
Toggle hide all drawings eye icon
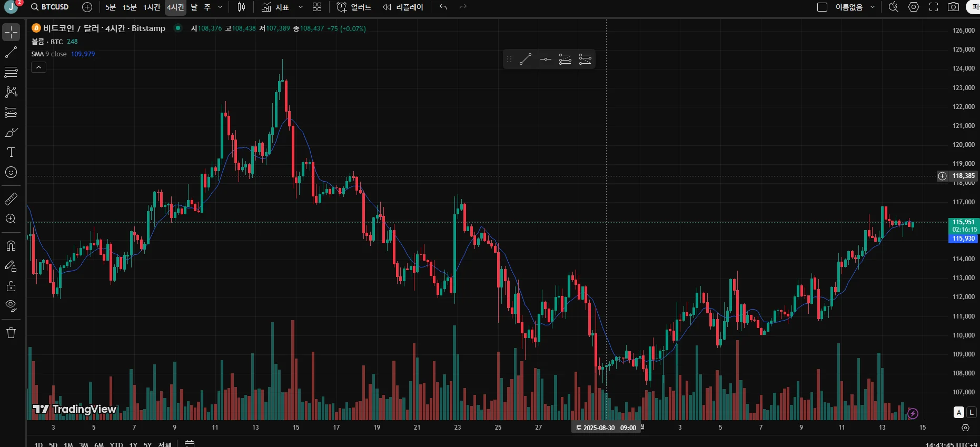click(11, 306)
